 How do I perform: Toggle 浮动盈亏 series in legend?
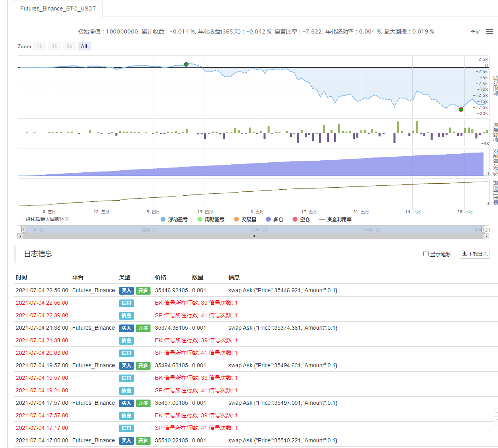point(174,220)
